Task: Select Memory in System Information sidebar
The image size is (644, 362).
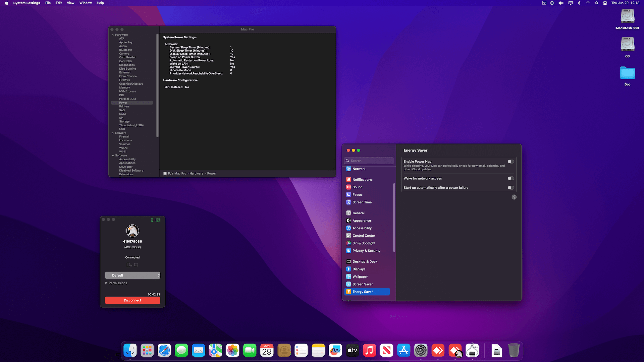Action: click(124, 88)
